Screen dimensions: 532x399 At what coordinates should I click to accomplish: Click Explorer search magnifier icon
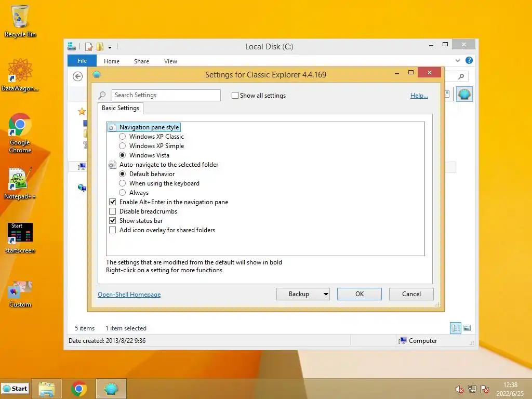461,76
